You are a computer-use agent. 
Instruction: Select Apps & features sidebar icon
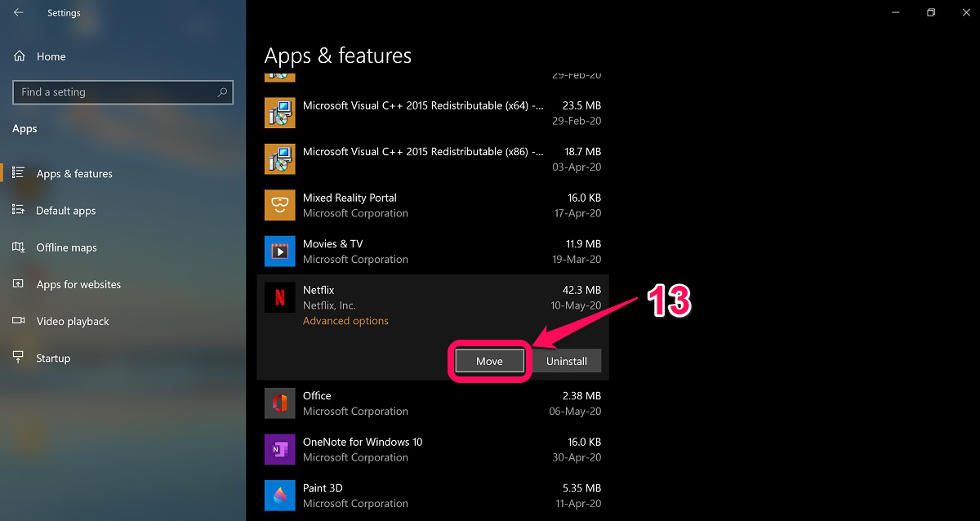(x=18, y=173)
